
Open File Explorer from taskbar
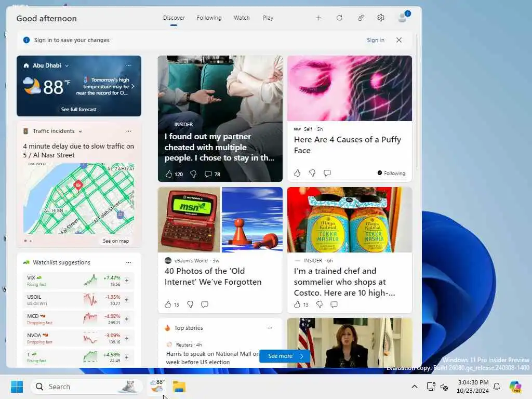(179, 387)
